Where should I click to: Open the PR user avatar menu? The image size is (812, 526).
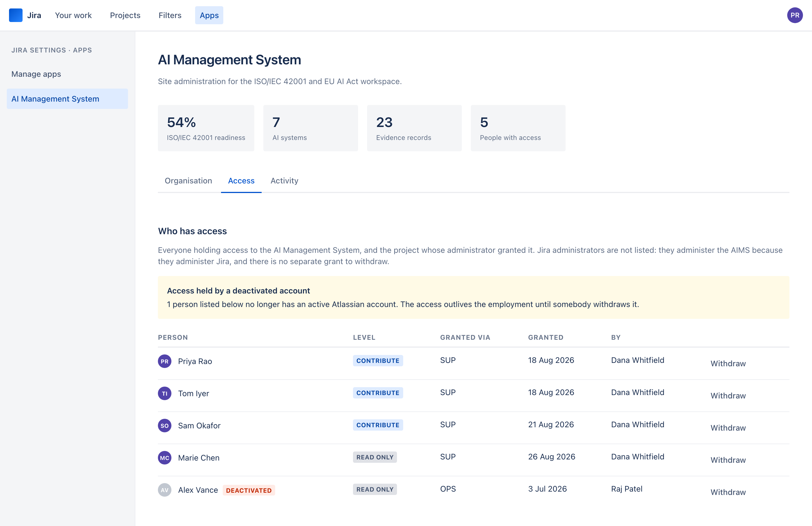(795, 15)
